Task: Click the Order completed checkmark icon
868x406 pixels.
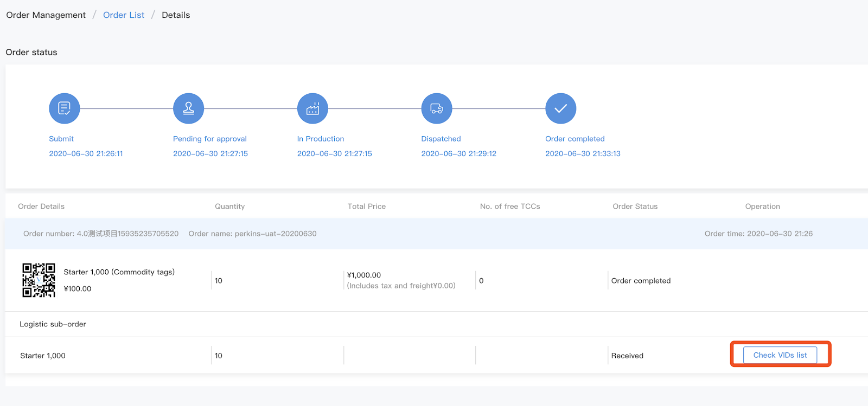Action: pyautogui.click(x=561, y=108)
